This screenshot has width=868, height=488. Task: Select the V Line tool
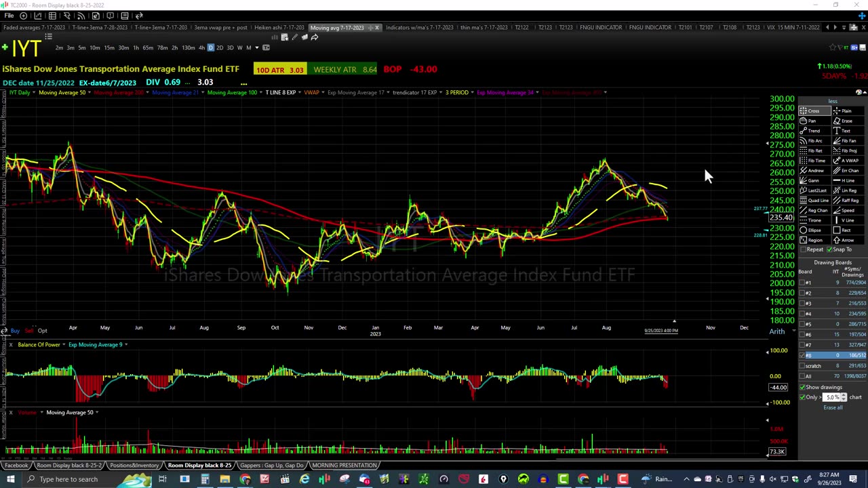(848, 220)
